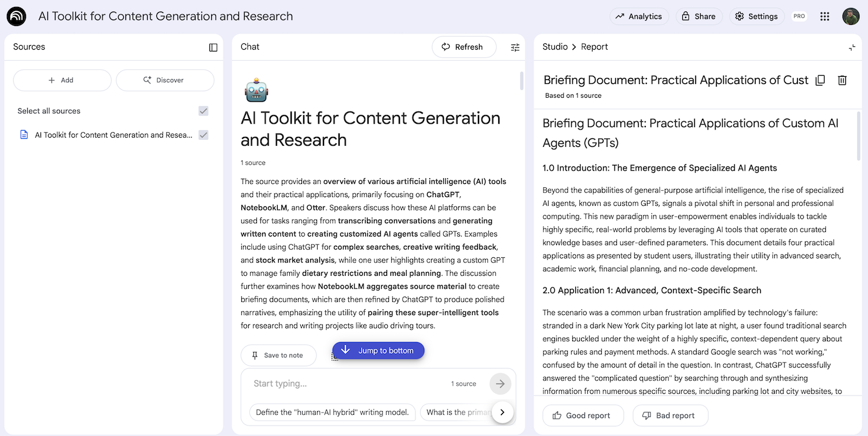Click the robot emoji notebook icon
The width and height of the screenshot is (868, 436).
256,90
